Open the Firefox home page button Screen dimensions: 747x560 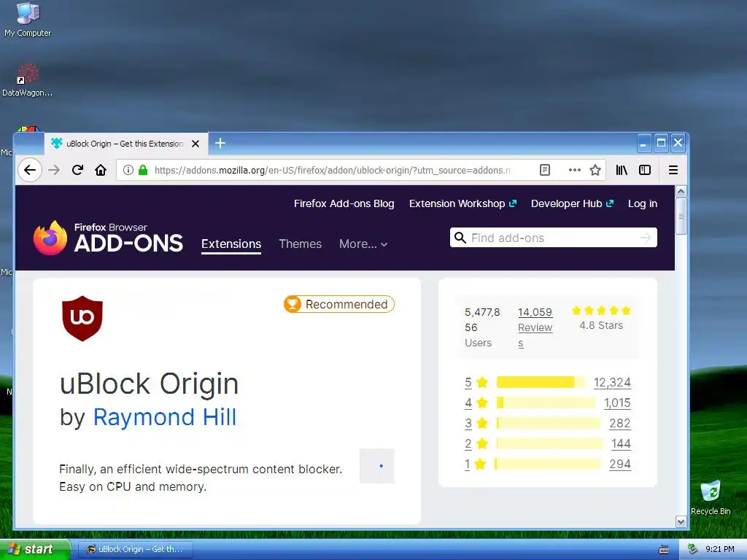[101, 170]
